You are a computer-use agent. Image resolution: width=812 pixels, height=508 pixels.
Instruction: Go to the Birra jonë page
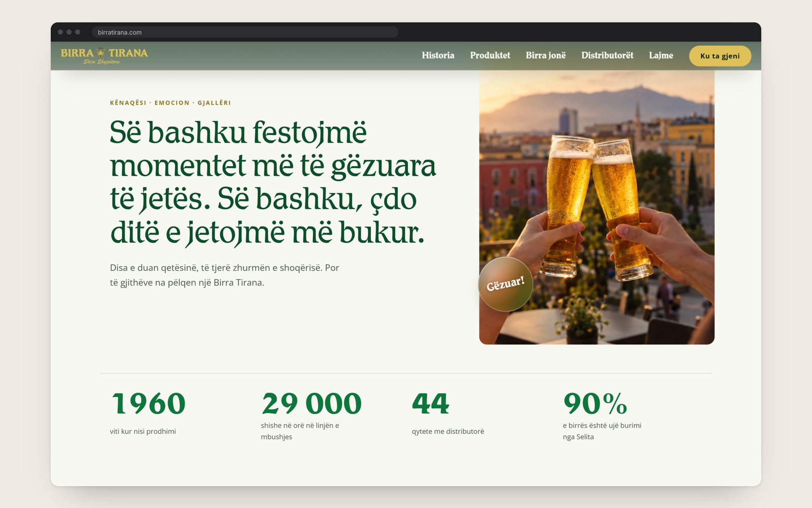546,55
